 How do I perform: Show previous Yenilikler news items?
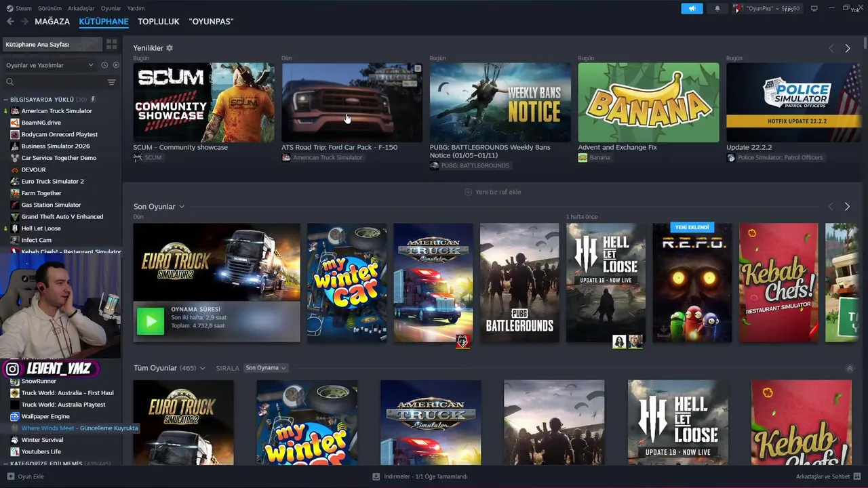[831, 49]
